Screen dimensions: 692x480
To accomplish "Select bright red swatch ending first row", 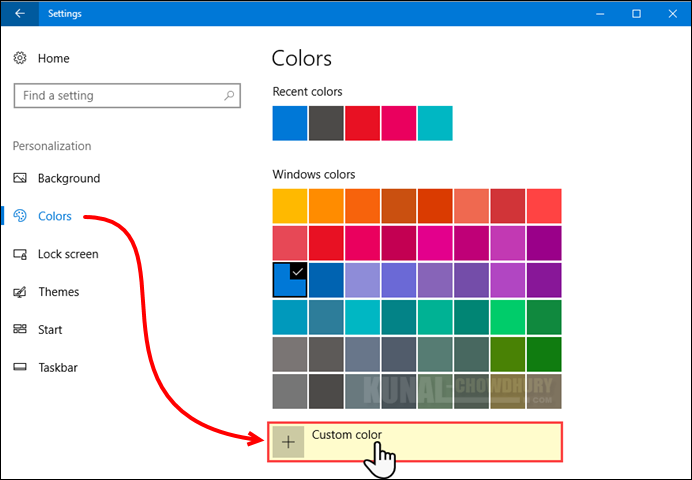I will (544, 206).
